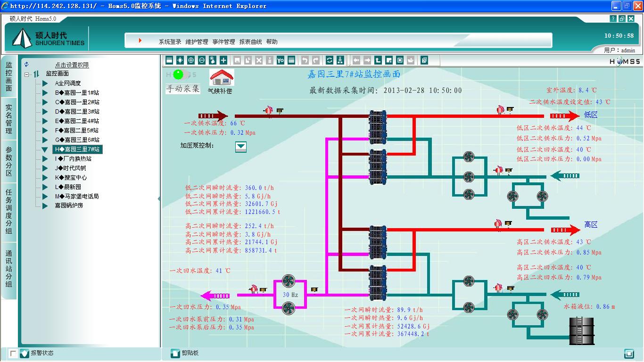The height and width of the screenshot is (362, 644).
Task: Click the refresh toolbar icon
Action: 330,60
